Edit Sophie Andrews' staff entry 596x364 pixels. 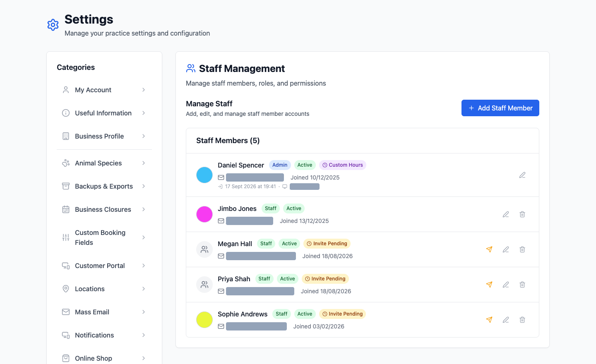(x=506, y=320)
